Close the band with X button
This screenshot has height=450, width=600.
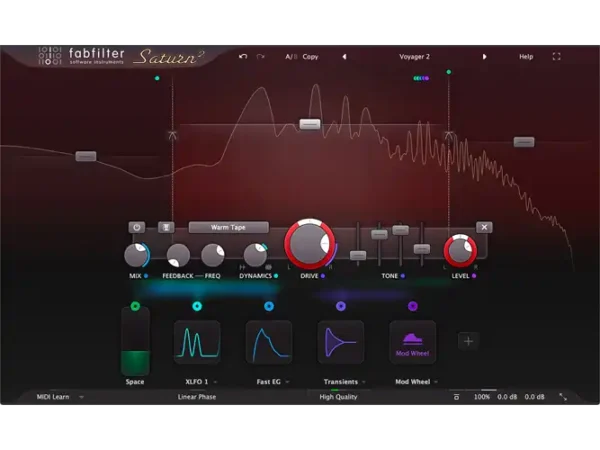[x=484, y=227]
